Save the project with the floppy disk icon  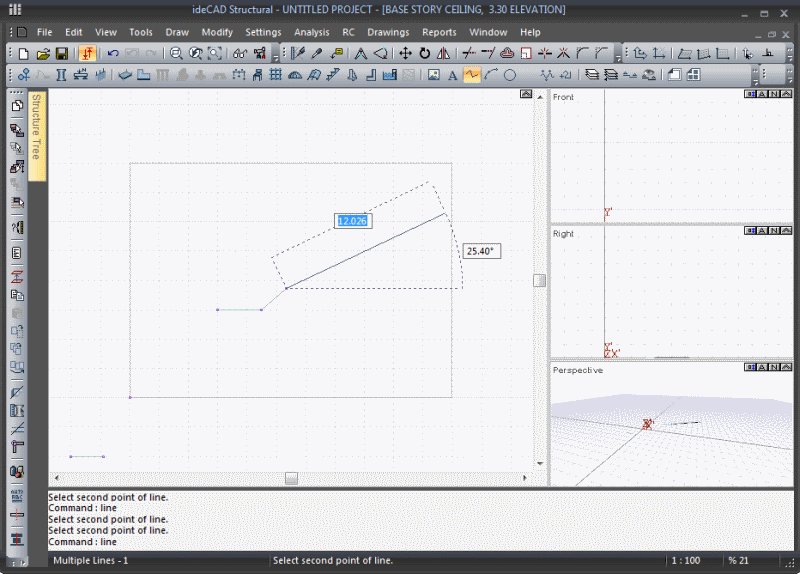62,54
